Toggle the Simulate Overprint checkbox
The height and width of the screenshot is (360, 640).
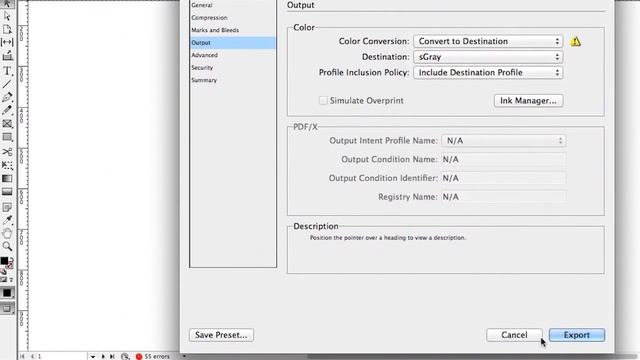pos(323,100)
